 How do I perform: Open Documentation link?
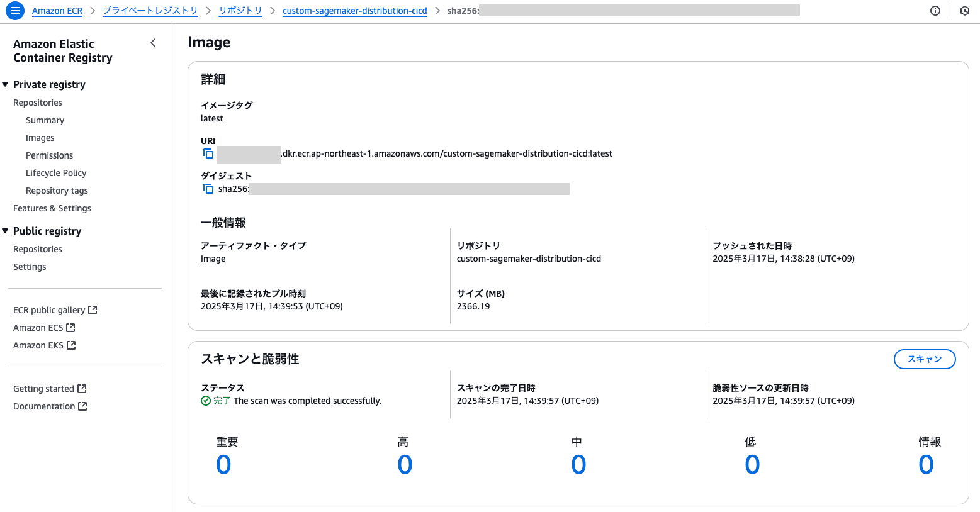[44, 406]
